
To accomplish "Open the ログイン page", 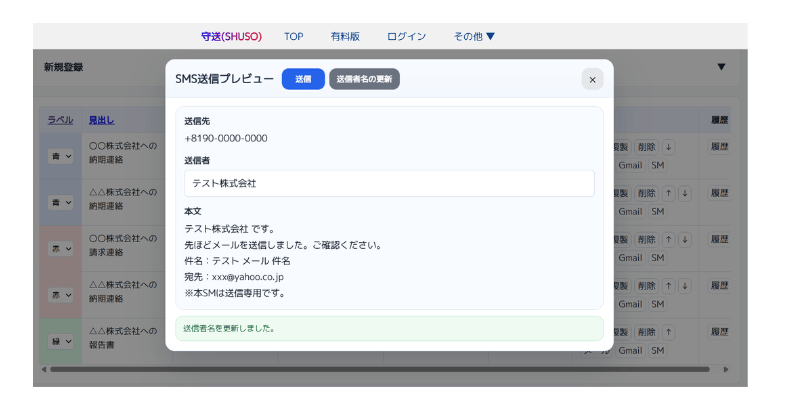I will point(406,36).
